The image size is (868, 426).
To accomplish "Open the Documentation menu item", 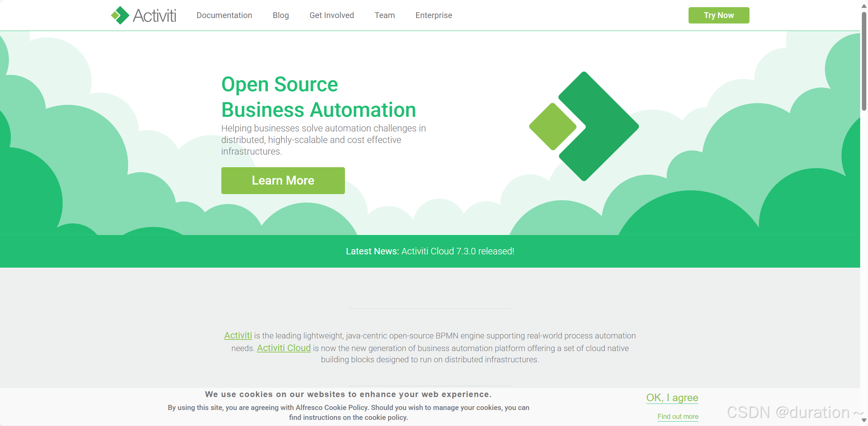I will (x=224, y=15).
